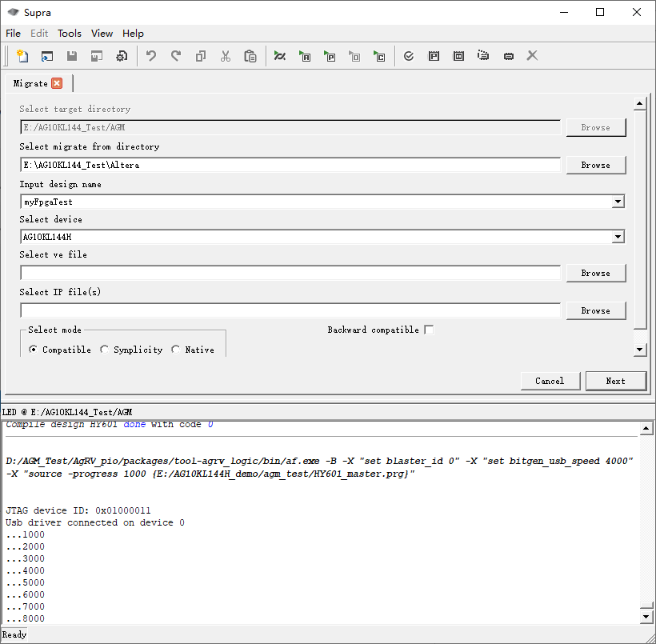The width and height of the screenshot is (656, 644).
Task: Click the "...8000" progress log line
Action: coord(25,618)
